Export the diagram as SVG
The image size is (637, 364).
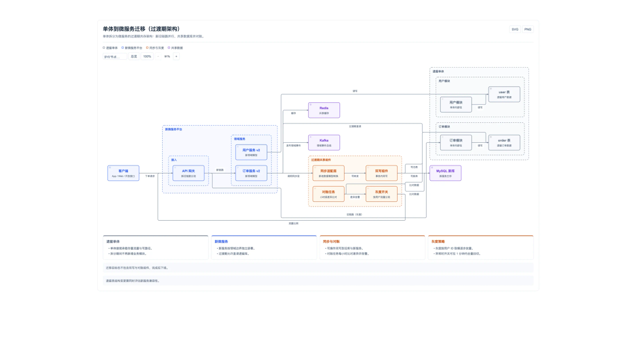(x=515, y=29)
